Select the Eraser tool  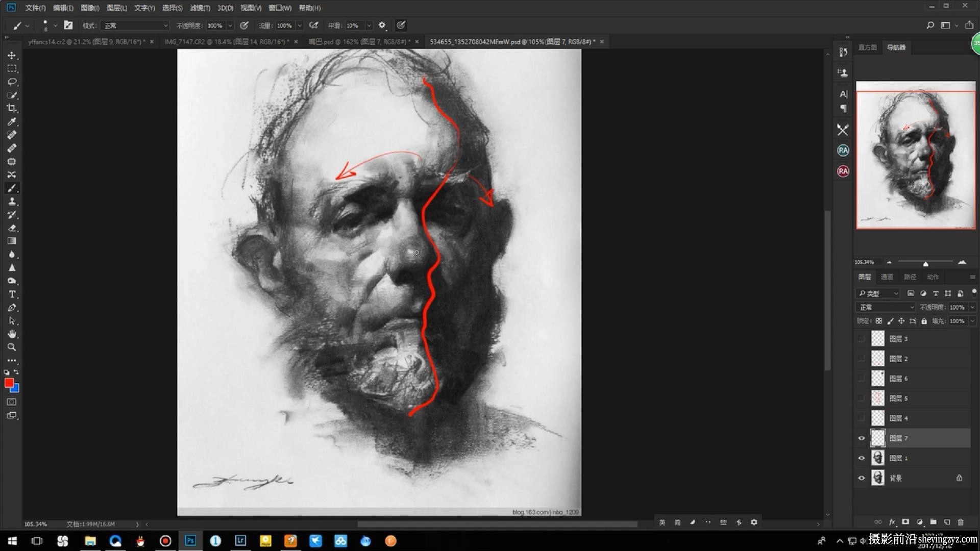(x=12, y=228)
